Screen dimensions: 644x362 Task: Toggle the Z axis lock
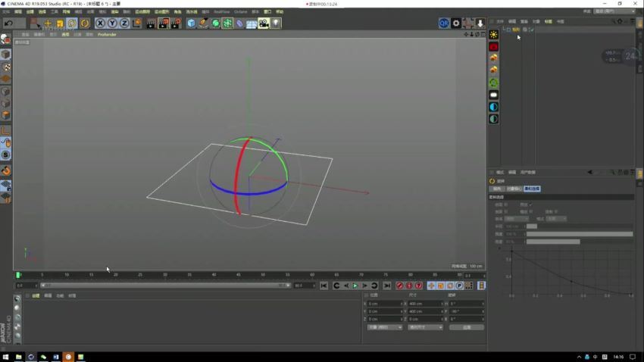pos(124,23)
